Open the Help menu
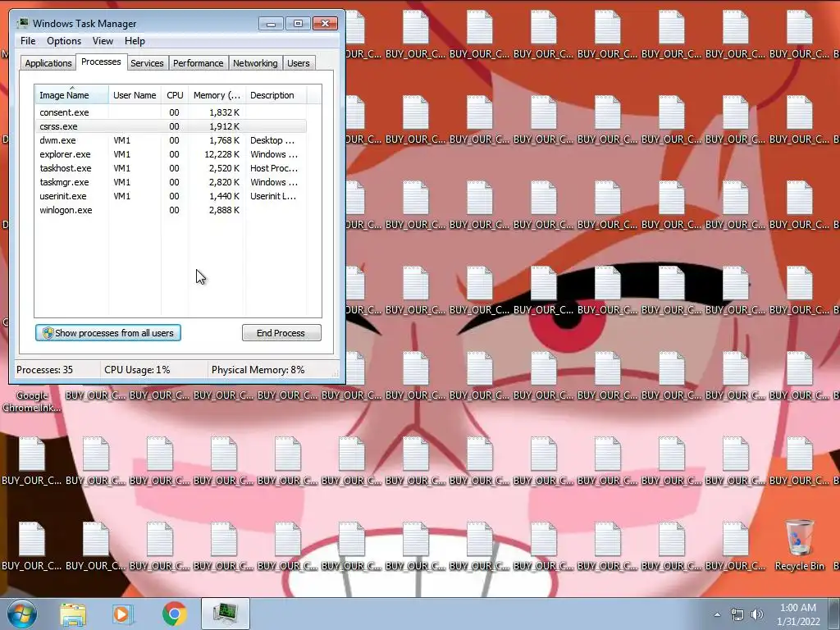Image resolution: width=840 pixels, height=630 pixels. pos(135,41)
